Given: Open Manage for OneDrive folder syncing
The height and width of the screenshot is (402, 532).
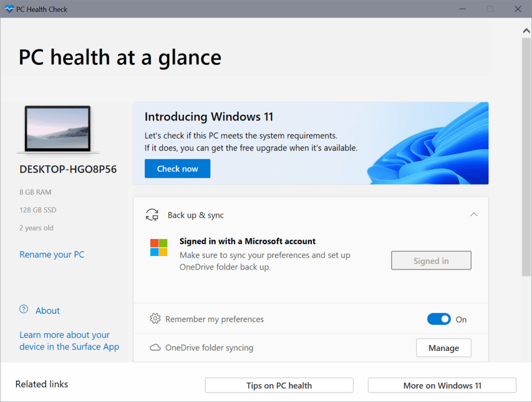Looking at the screenshot, I should pyautogui.click(x=443, y=347).
